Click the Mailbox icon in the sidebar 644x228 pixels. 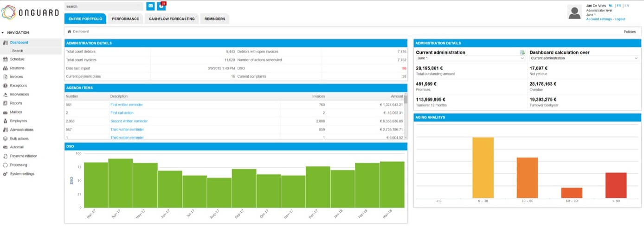(5, 112)
